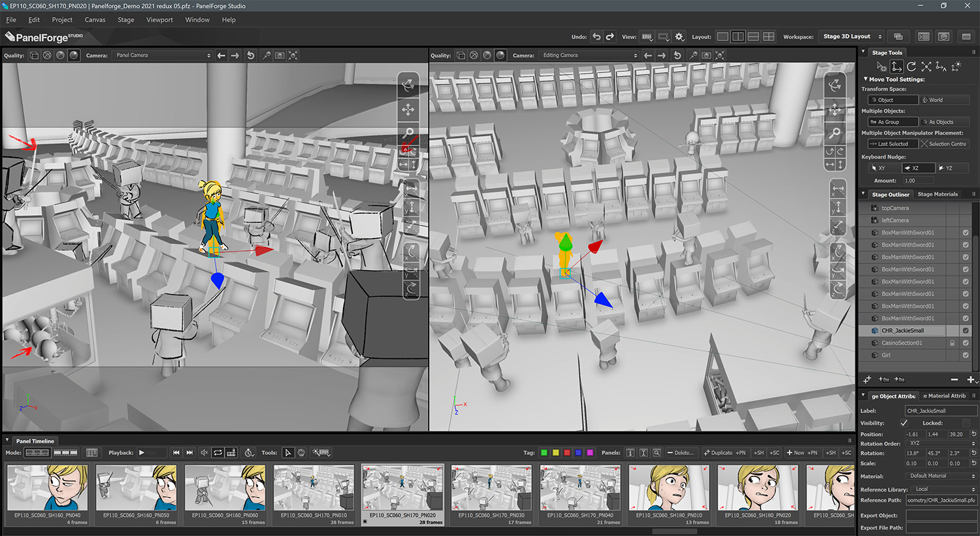Screen dimensions: 980x536
Task: Toggle visibility checkbox of Girl object
Action: pyautogui.click(x=966, y=355)
